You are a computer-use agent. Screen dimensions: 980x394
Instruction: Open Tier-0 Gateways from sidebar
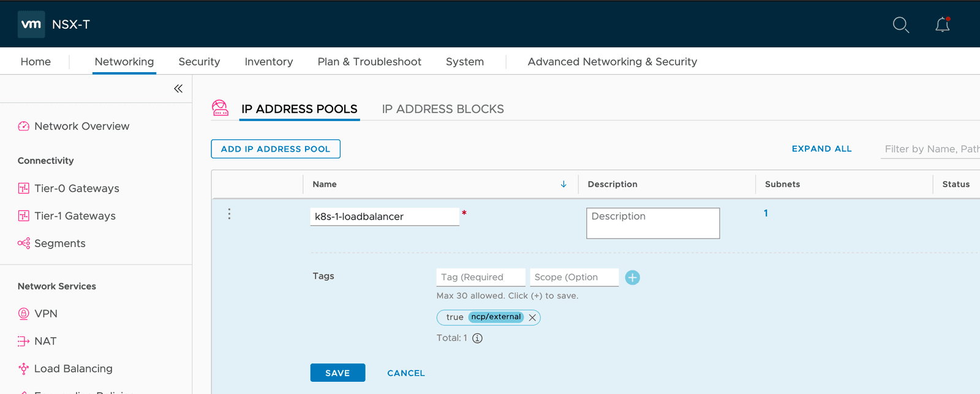(x=77, y=188)
